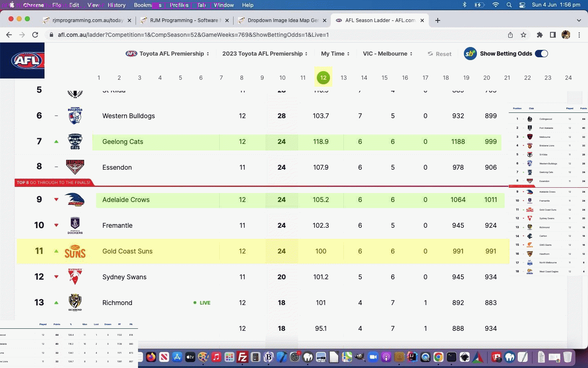
Task: Share this page using the share icon
Action: [x=510, y=35]
